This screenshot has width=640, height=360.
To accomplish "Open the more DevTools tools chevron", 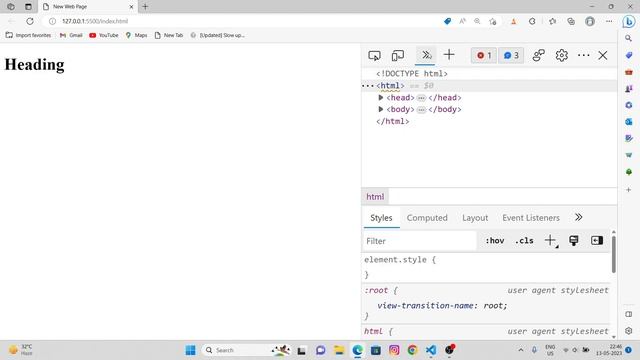I will coord(427,55).
